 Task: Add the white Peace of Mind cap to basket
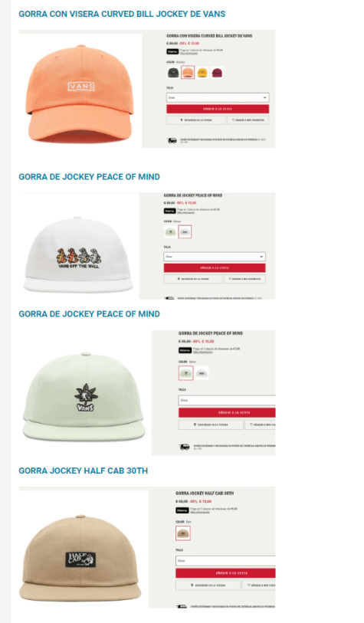point(215,268)
